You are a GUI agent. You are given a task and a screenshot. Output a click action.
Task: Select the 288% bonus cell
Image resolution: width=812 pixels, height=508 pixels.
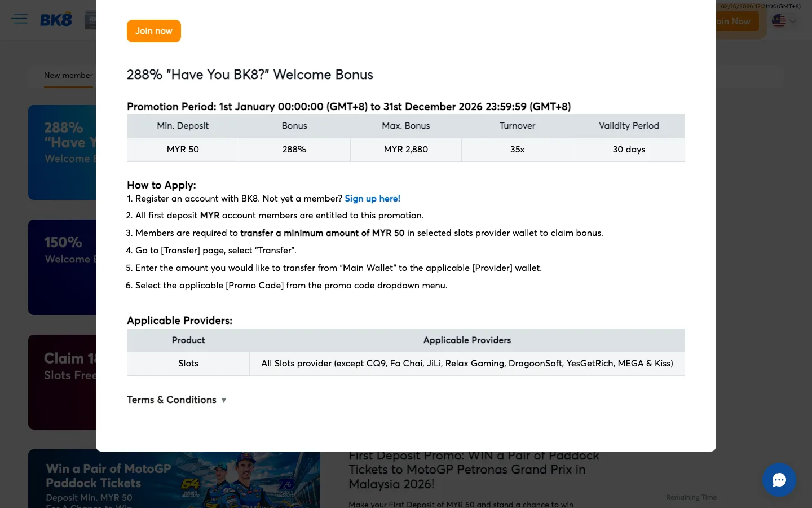pos(294,150)
